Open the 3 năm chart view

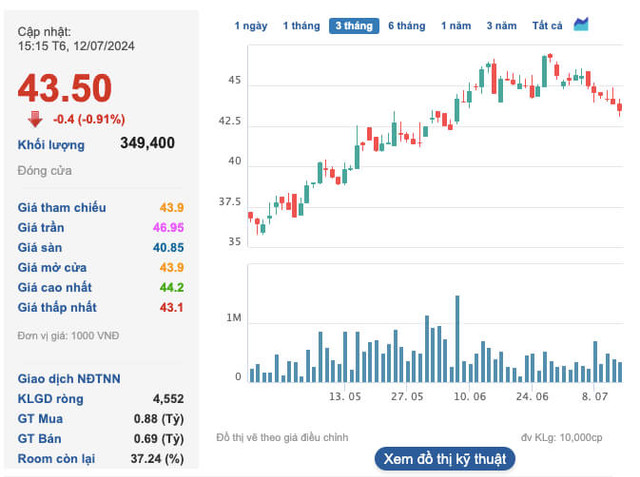coord(502,26)
